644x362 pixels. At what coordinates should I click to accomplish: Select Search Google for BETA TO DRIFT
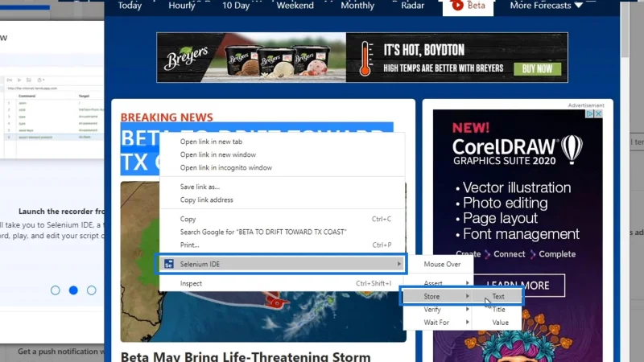point(263,232)
